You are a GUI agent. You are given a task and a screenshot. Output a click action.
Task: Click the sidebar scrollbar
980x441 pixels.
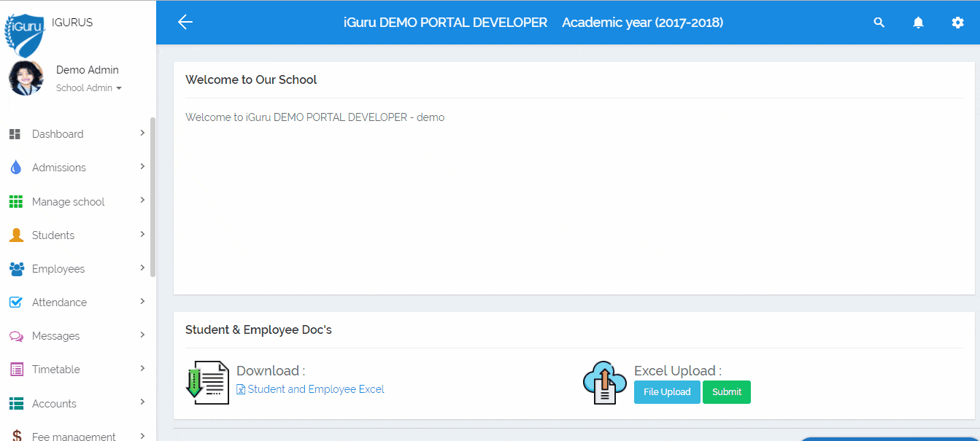(153, 197)
